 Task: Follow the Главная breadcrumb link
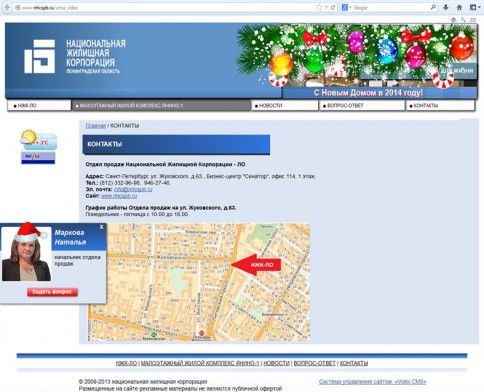(96, 126)
